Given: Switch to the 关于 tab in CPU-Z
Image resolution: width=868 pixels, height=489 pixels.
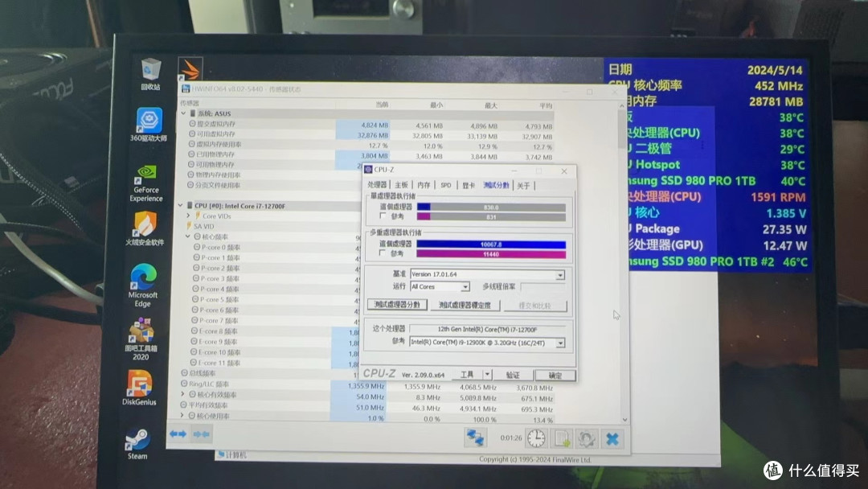Looking at the screenshot, I should 524,186.
